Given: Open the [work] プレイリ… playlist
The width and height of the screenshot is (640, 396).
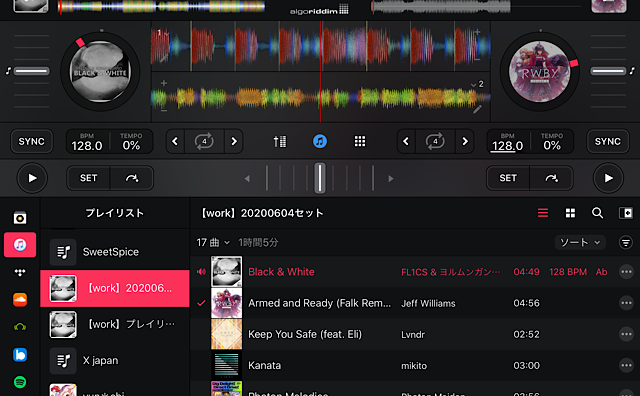Looking at the screenshot, I should point(115,324).
